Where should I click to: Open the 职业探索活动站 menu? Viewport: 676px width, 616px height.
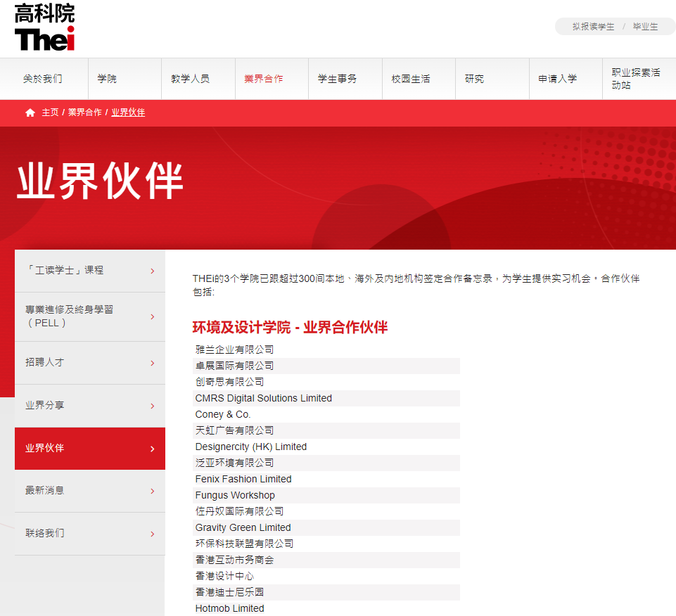click(x=639, y=79)
